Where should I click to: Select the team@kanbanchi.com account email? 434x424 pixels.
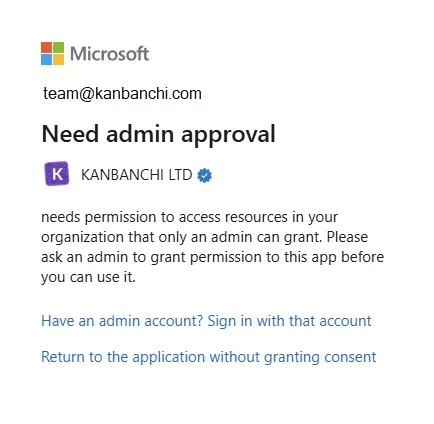pyautogui.click(x=122, y=94)
